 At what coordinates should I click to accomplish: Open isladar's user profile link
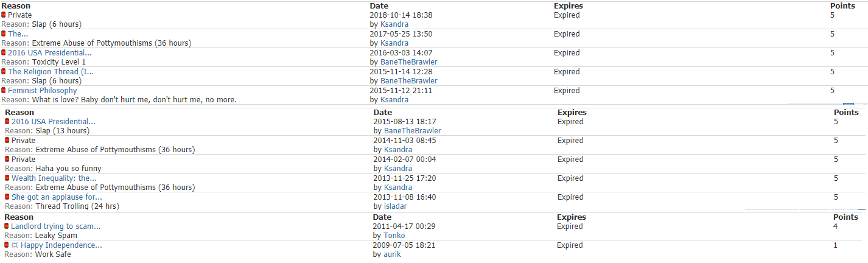tap(396, 206)
